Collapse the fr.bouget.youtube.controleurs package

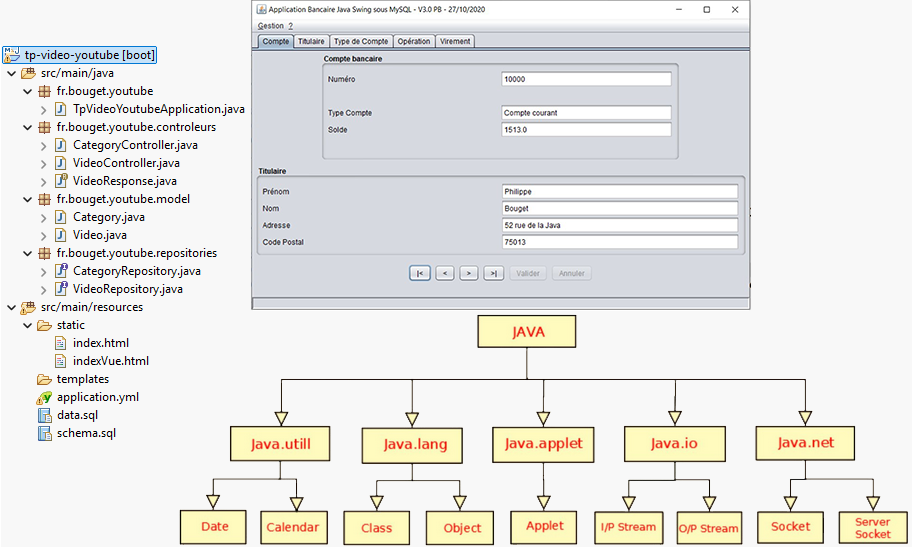27,127
